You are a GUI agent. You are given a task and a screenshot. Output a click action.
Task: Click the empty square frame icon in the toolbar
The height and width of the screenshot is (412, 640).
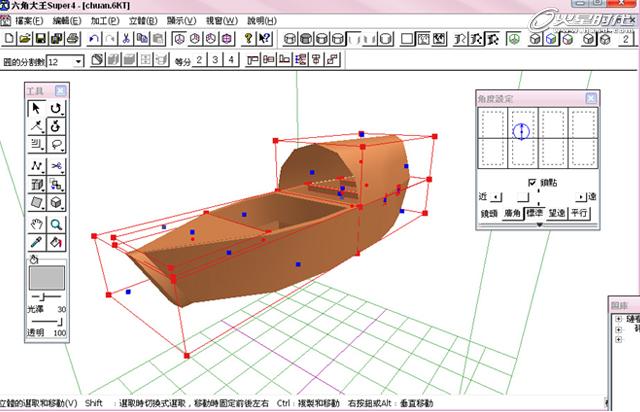pos(407,39)
